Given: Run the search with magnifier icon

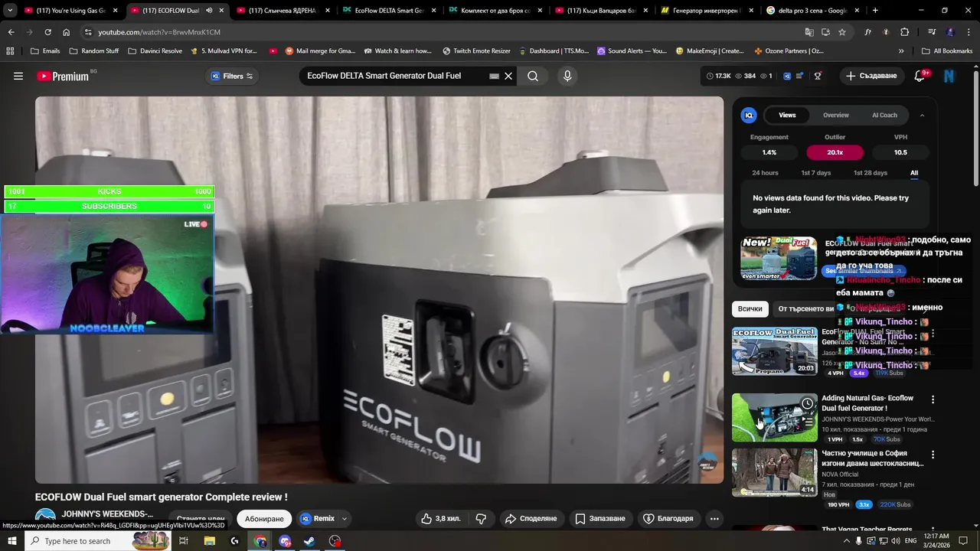Looking at the screenshot, I should tap(533, 76).
